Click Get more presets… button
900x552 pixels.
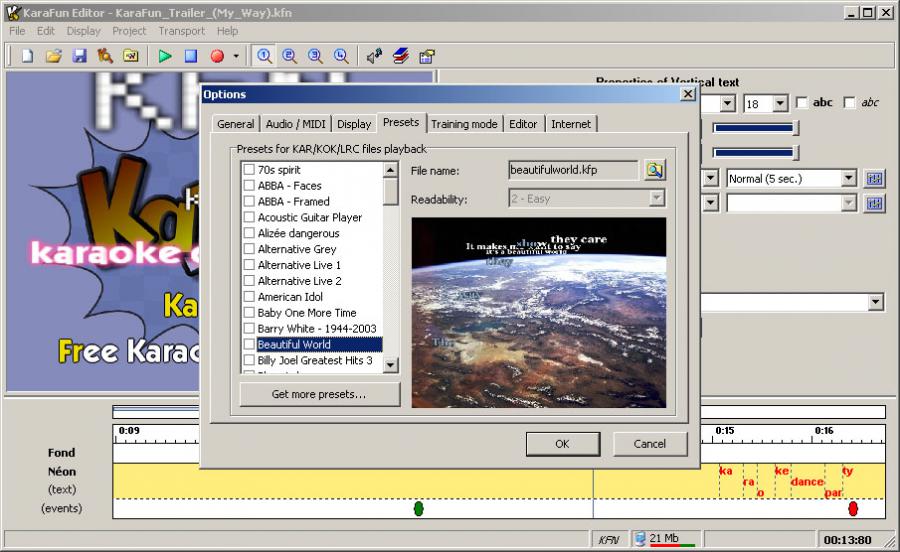point(319,394)
